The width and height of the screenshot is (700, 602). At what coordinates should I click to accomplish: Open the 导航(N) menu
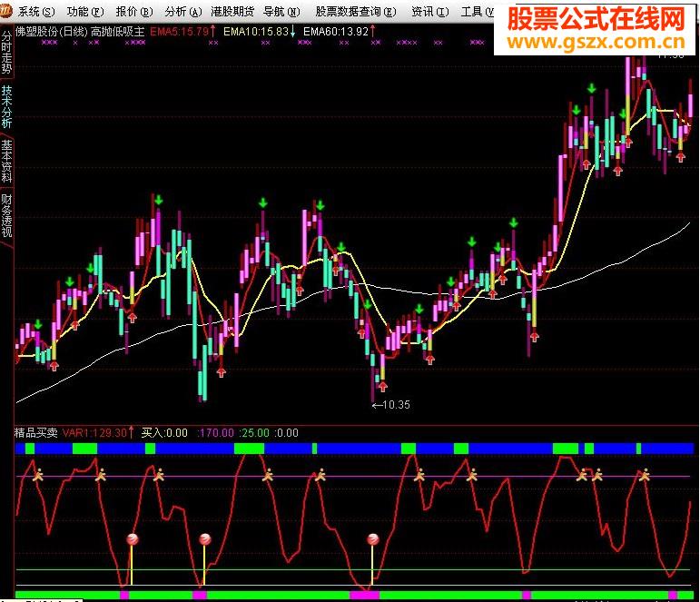(281, 11)
